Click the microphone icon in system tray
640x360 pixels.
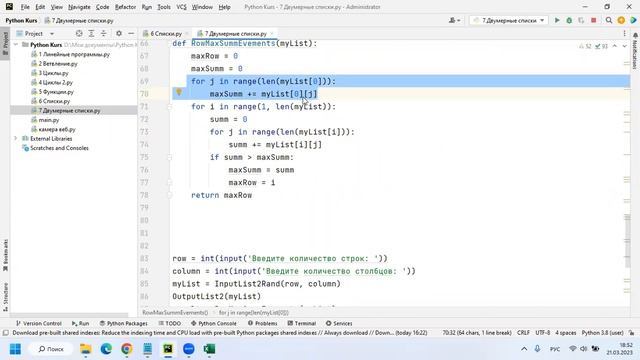coord(538,349)
